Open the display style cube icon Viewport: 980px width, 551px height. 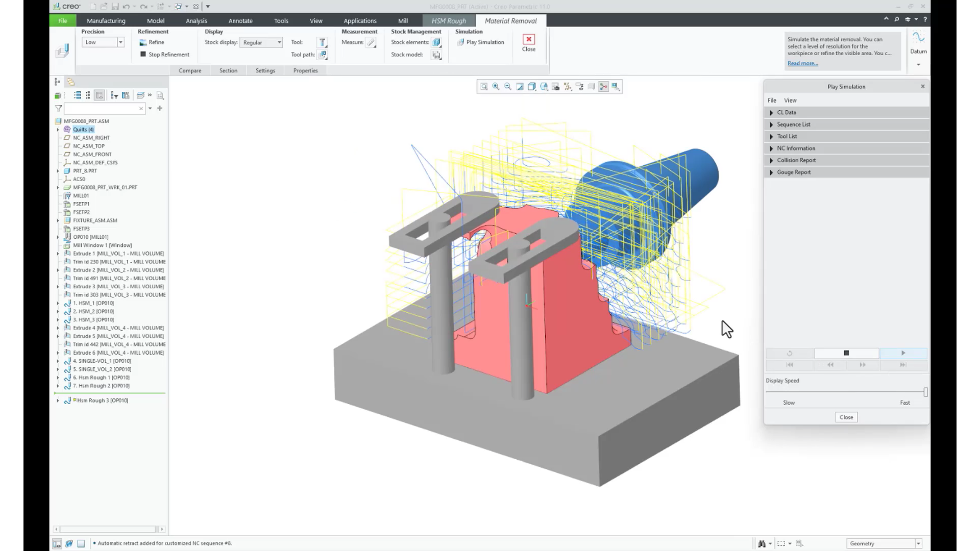click(x=532, y=87)
